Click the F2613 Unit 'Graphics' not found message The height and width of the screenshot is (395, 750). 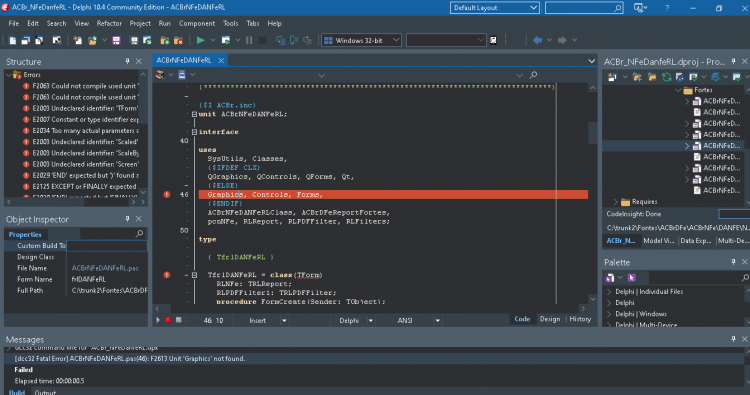130,359
